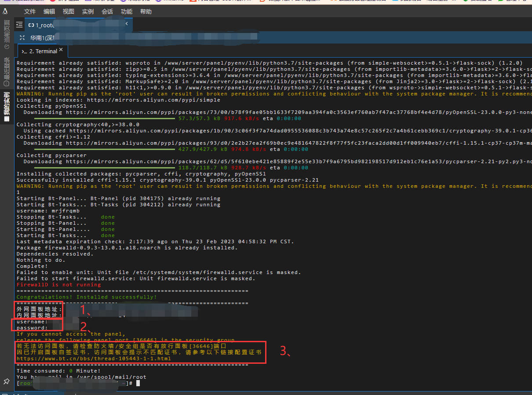
Task: Open the 编辑 menu
Action: 49,11
